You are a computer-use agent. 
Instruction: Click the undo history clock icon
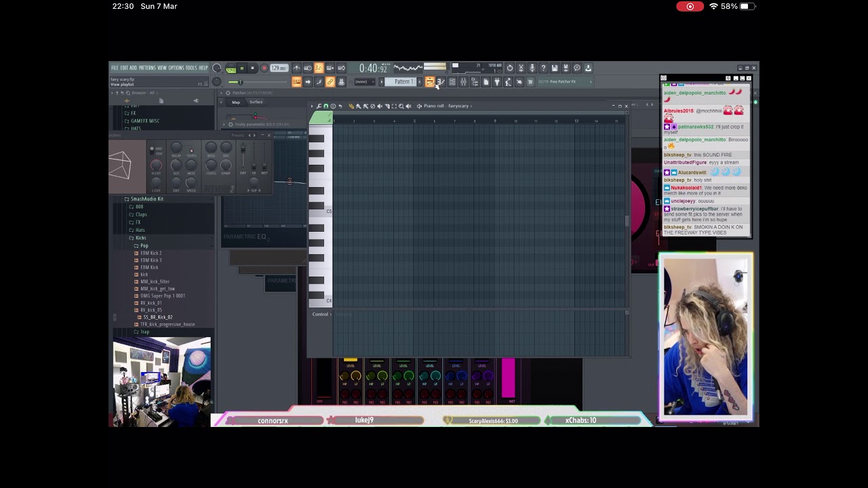510,68
